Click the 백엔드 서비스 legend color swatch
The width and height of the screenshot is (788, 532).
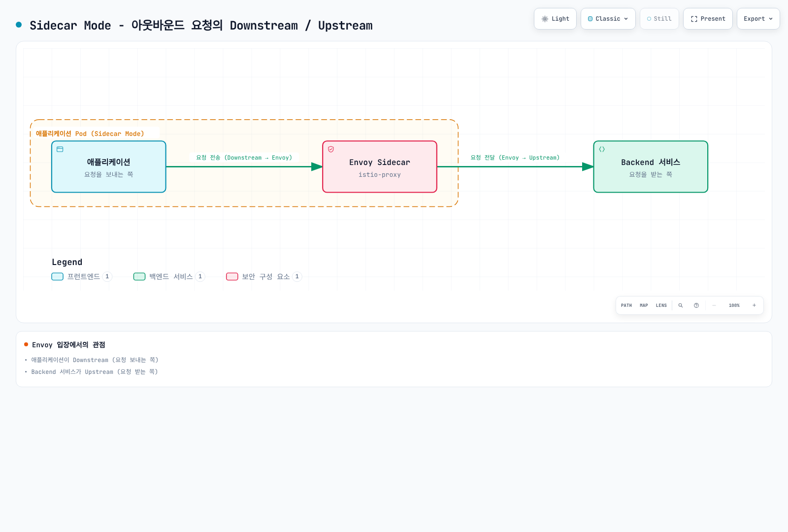pyautogui.click(x=139, y=277)
